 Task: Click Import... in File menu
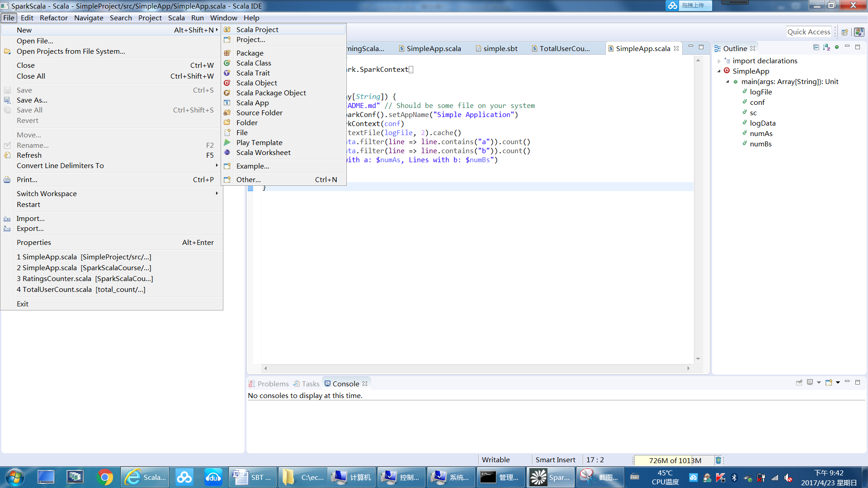point(112,218)
